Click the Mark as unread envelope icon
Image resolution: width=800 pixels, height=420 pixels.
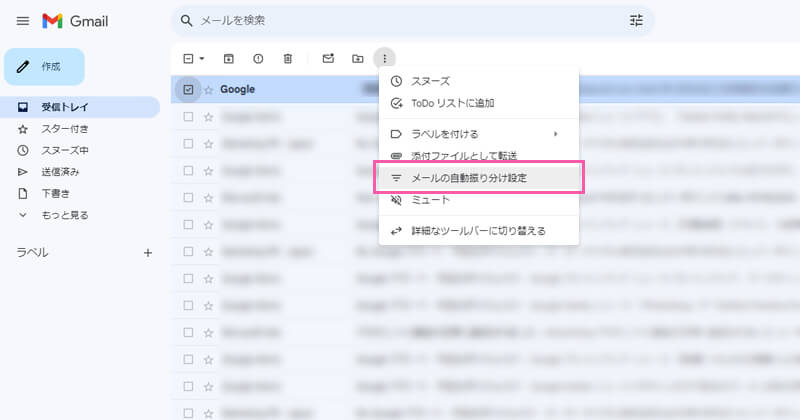327,59
